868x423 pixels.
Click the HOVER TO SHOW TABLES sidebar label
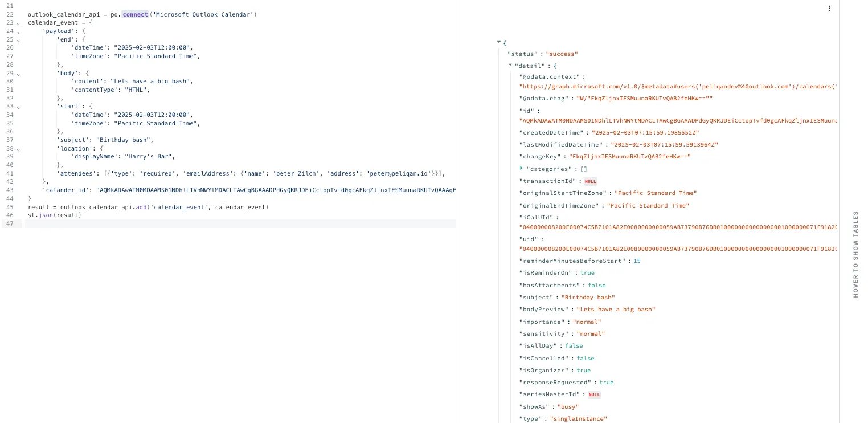pyautogui.click(x=855, y=254)
